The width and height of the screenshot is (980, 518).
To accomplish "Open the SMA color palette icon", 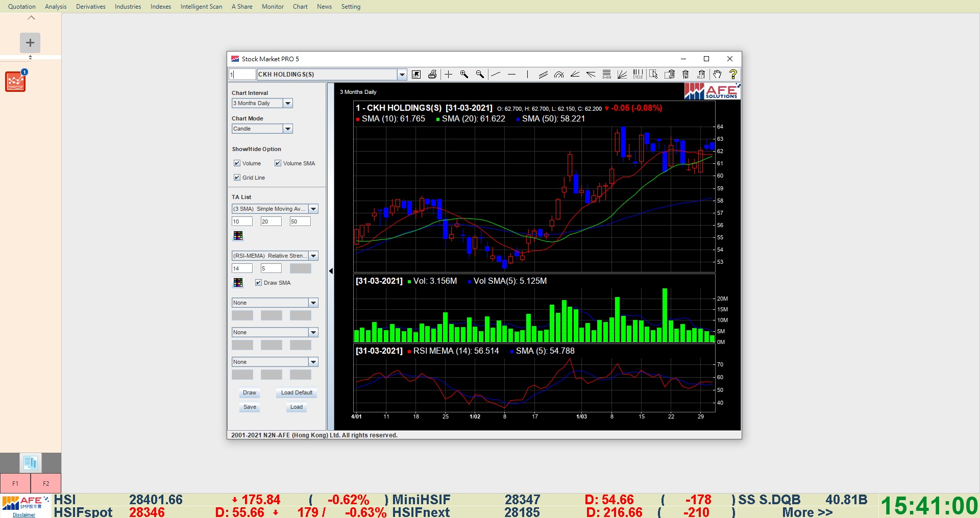I will point(238,236).
